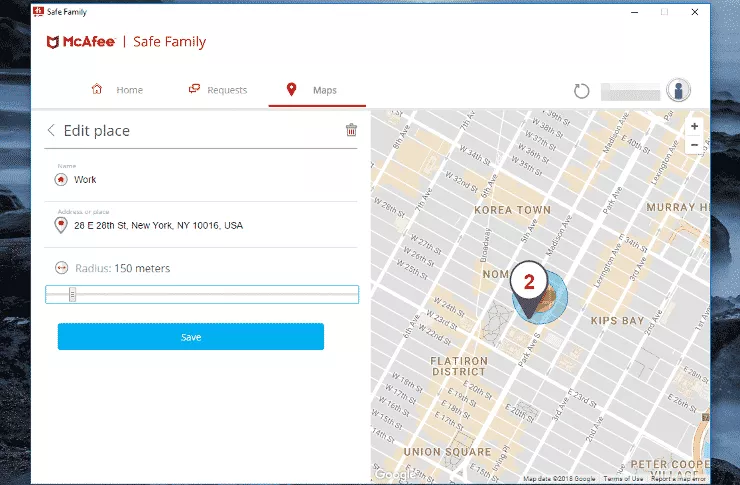The height and width of the screenshot is (485, 740).
Task: Click the KIPS BAY map label
Action: coord(617,321)
